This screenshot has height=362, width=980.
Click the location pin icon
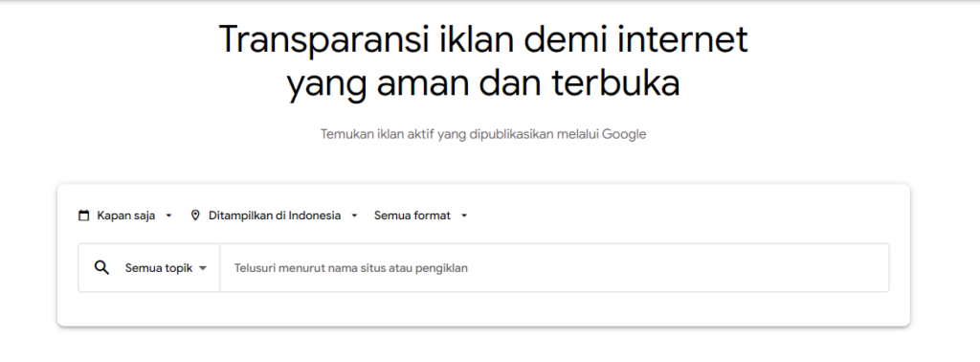[195, 215]
